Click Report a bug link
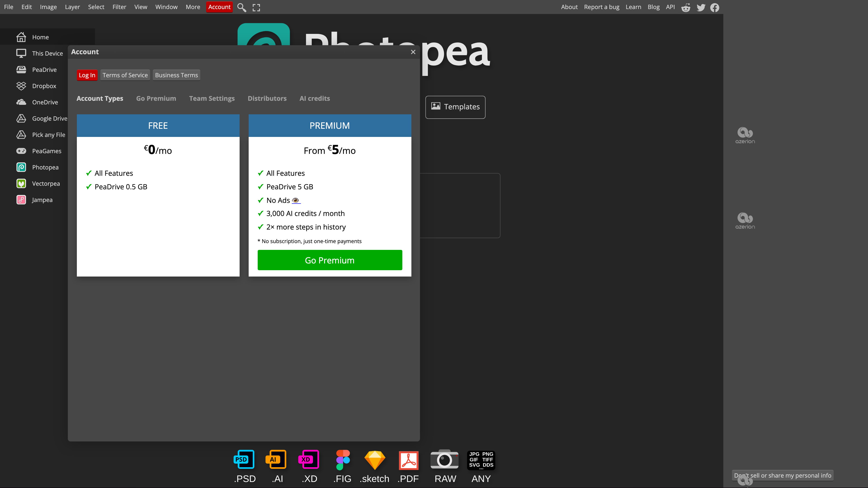 coord(602,7)
